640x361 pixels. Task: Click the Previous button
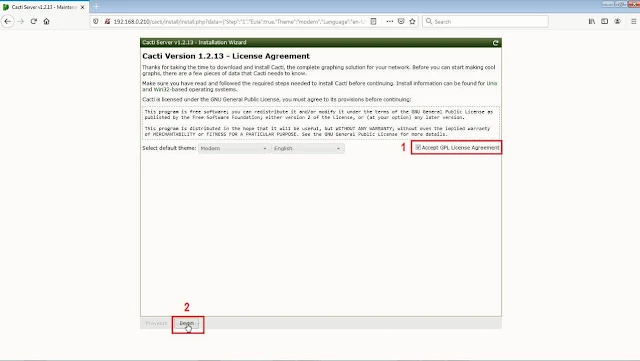pyautogui.click(x=156, y=323)
